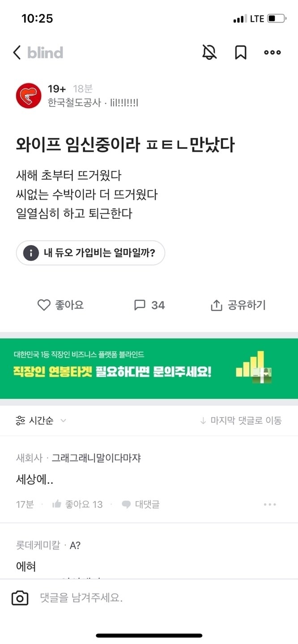
Task: Toggle the notification bell mute icon
Action: pyautogui.click(x=209, y=53)
